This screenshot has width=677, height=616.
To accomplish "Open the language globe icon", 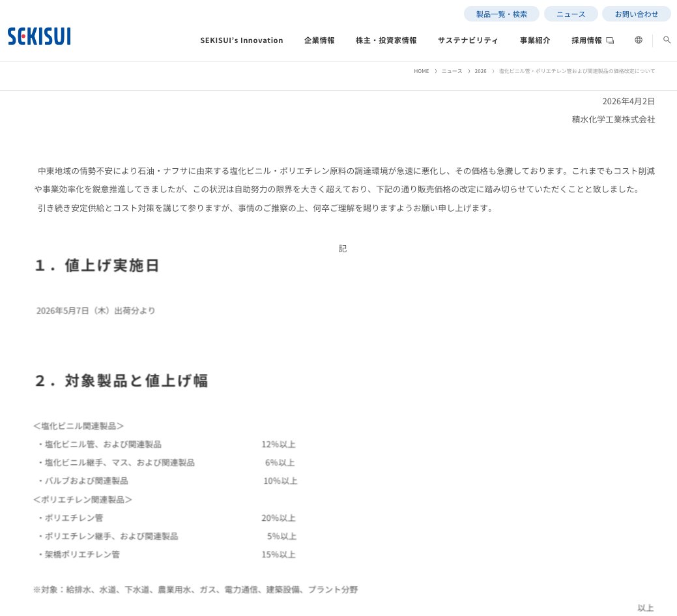I will pyautogui.click(x=639, y=40).
